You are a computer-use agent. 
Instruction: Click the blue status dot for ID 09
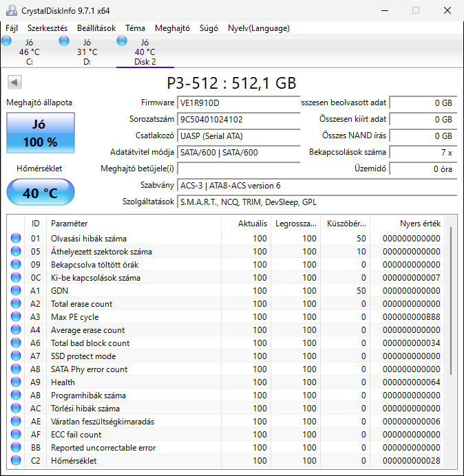16,264
